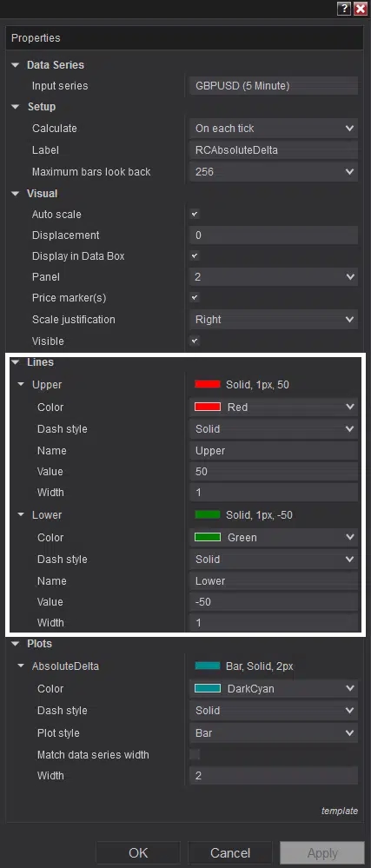Toggle the Price marker(s) checkbox

click(x=195, y=298)
